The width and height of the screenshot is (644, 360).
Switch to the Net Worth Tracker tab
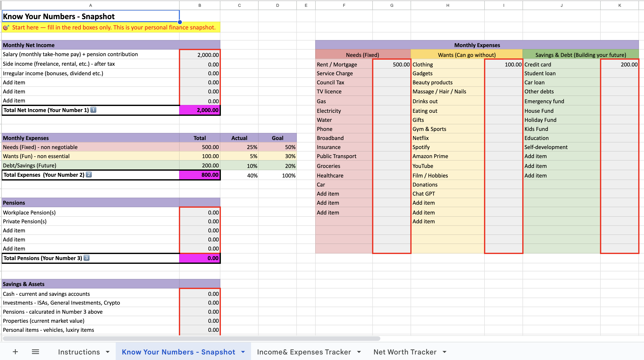[405, 352]
